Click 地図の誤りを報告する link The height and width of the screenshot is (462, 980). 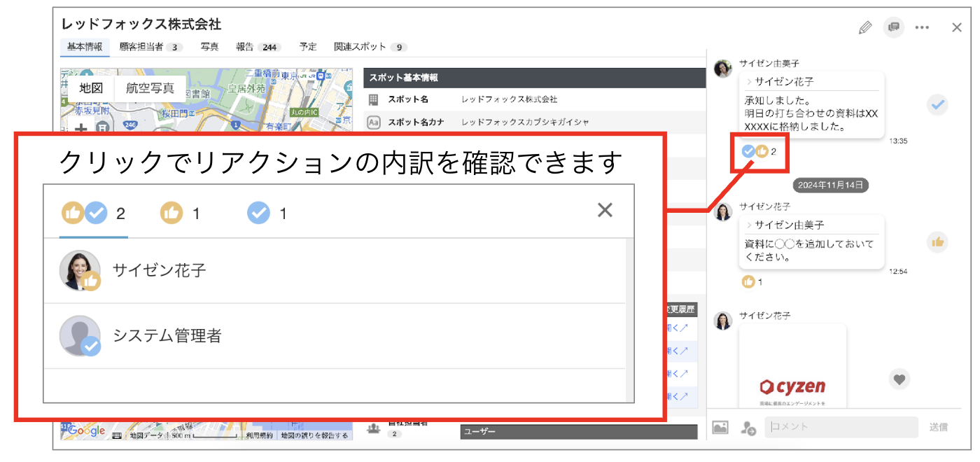[314, 435]
